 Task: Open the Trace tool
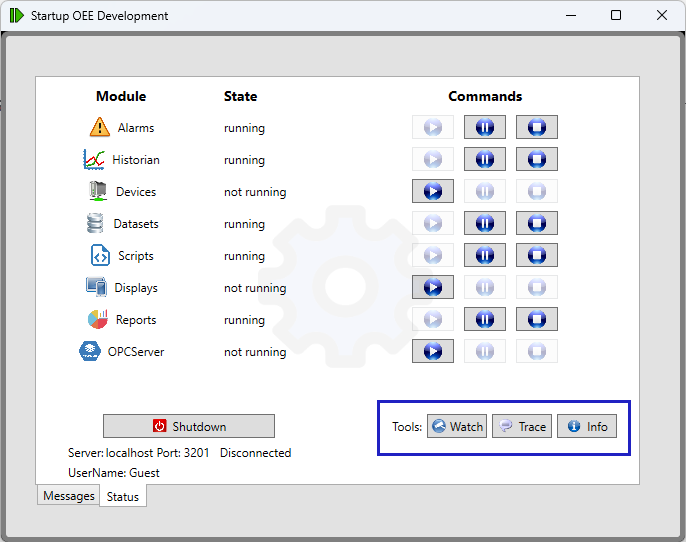(522, 426)
